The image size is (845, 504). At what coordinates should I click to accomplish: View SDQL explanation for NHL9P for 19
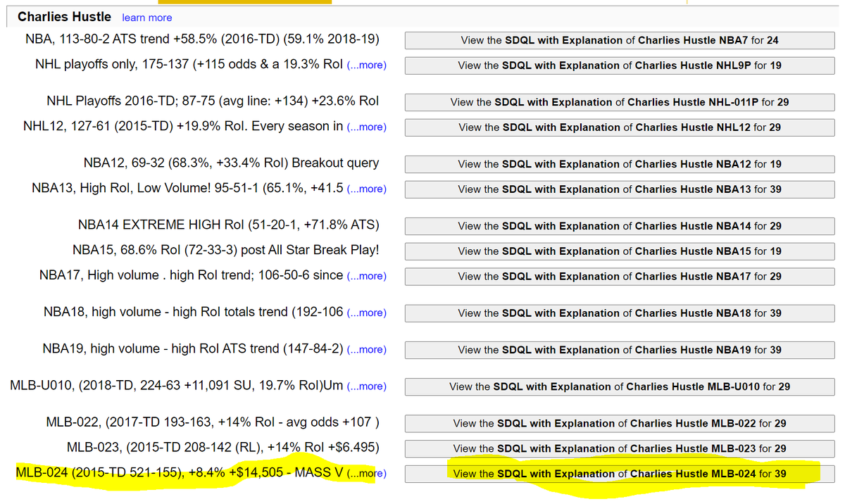coord(620,65)
